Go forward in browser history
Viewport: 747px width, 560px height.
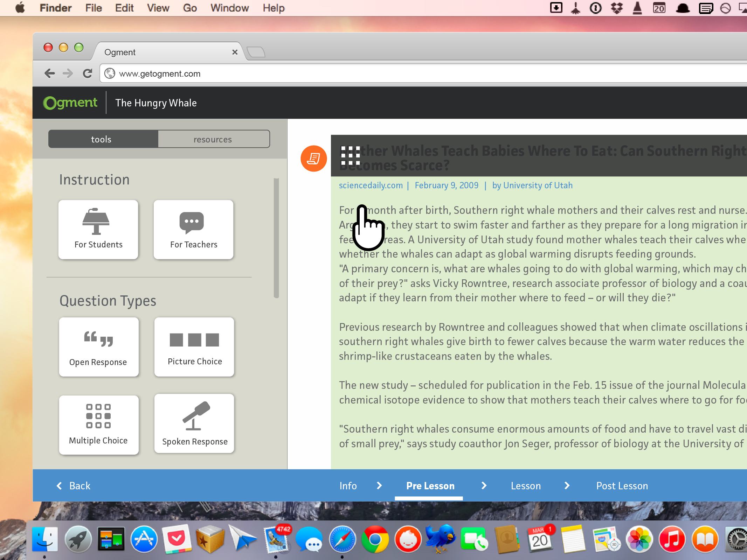[x=68, y=73]
